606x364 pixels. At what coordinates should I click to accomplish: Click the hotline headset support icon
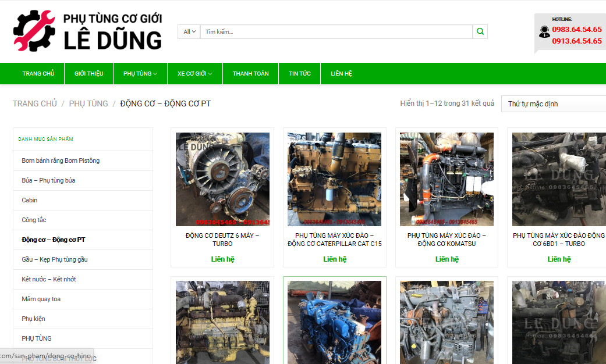[545, 32]
